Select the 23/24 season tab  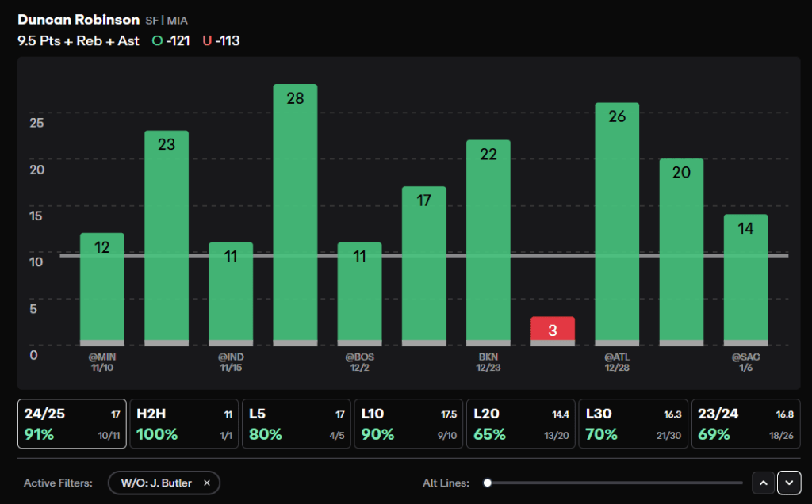(x=745, y=423)
